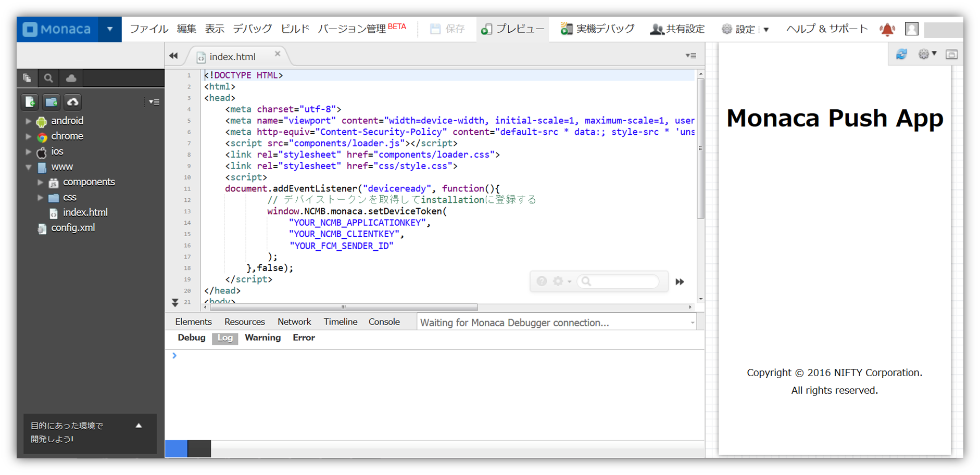
Task: Click the user avatar icon
Action: [911, 29]
